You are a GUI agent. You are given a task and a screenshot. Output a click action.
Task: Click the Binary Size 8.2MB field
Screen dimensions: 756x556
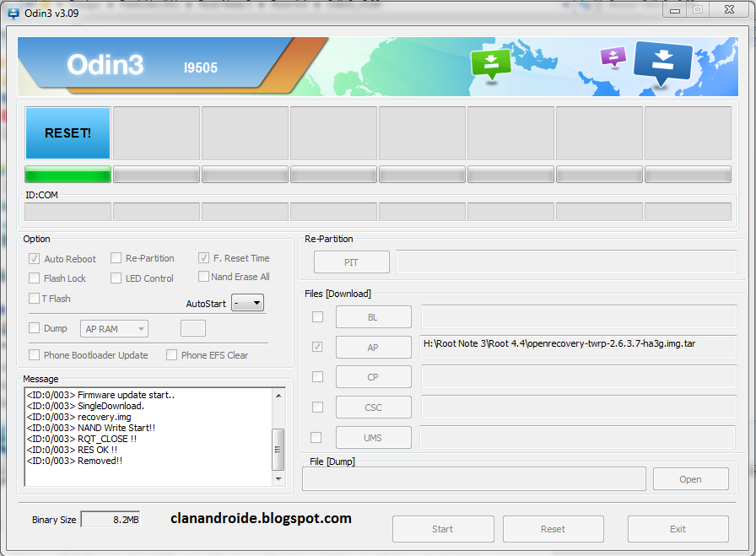111,520
